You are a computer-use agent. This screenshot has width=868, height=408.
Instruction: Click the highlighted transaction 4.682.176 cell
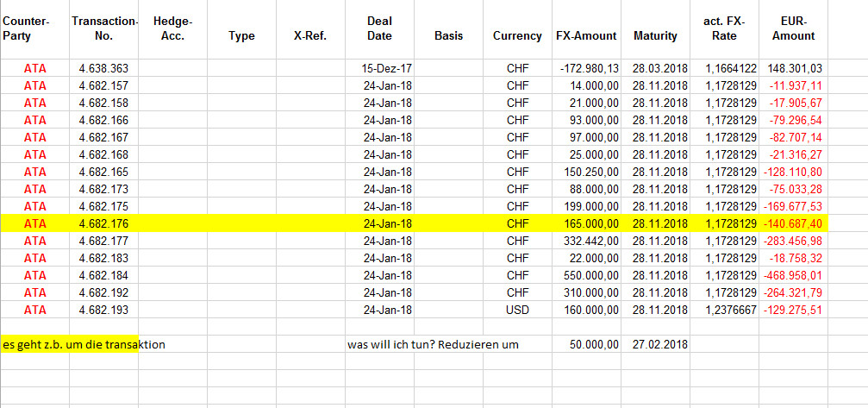click(104, 223)
